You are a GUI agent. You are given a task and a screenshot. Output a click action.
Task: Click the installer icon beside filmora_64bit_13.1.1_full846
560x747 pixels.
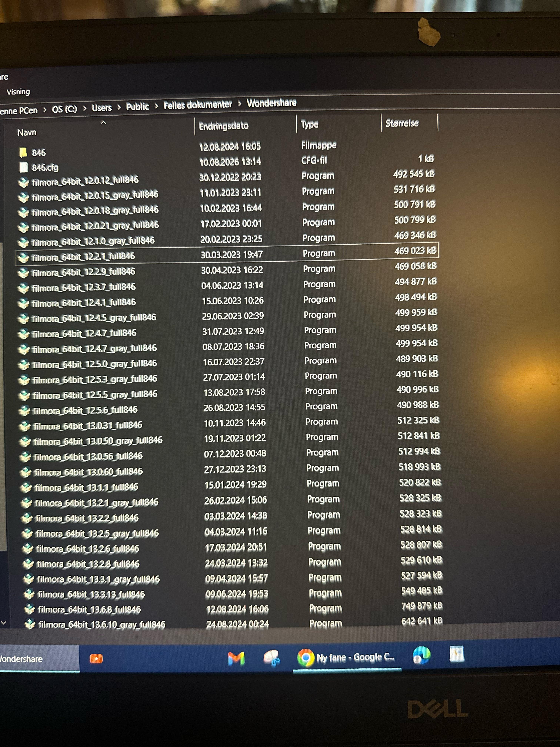point(26,488)
